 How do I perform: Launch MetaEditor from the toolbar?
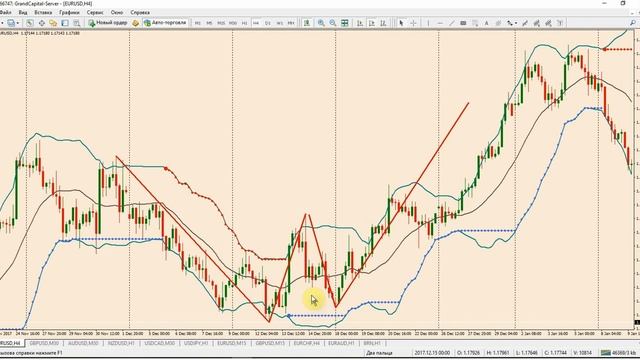[x=136, y=23]
